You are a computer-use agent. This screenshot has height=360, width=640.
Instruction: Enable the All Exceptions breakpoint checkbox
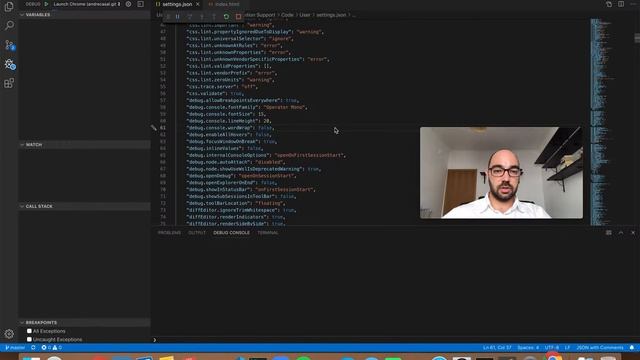tap(29, 331)
